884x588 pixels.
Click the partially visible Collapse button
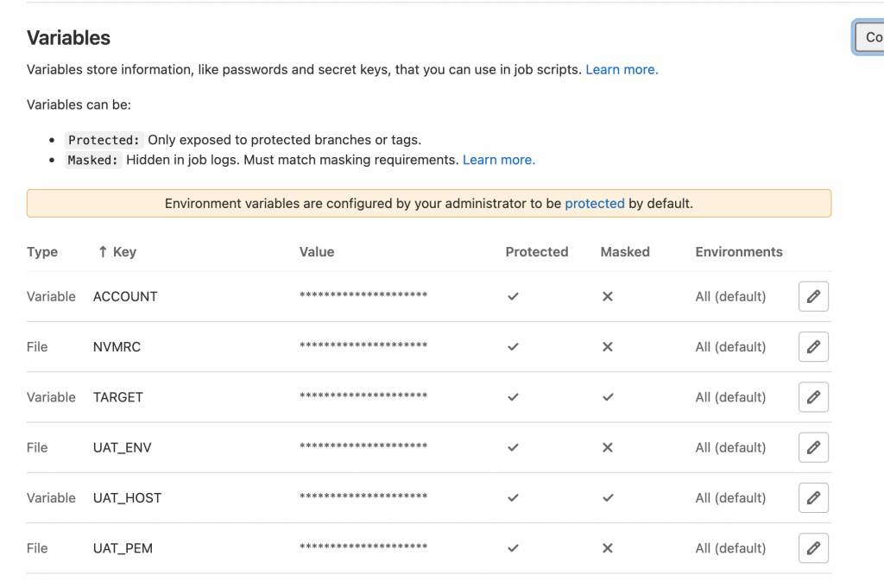[868, 38]
